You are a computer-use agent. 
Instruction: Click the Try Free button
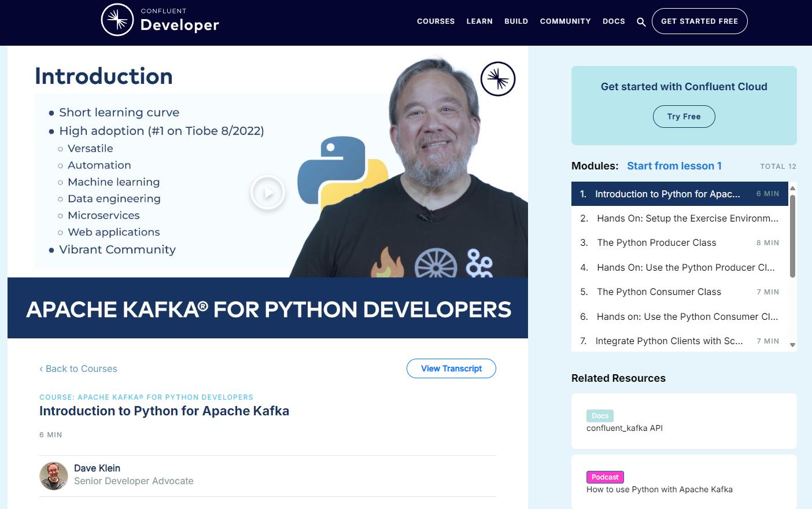coord(684,116)
